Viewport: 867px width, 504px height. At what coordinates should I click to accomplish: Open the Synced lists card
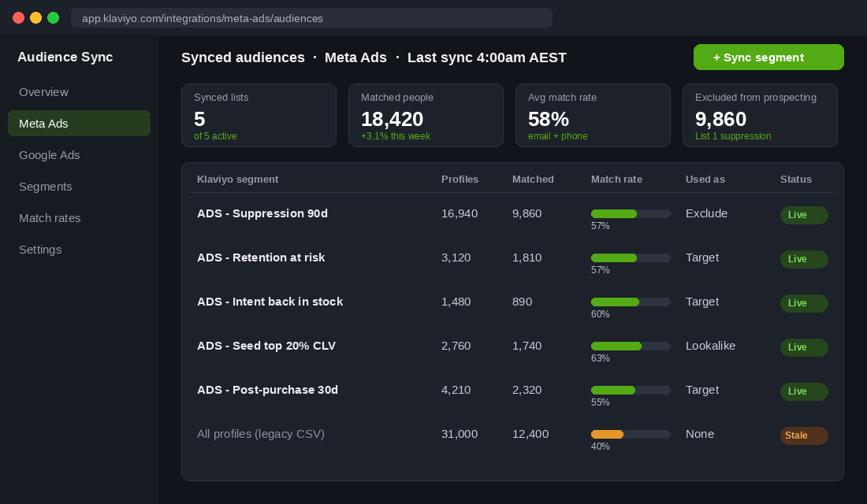(x=259, y=116)
